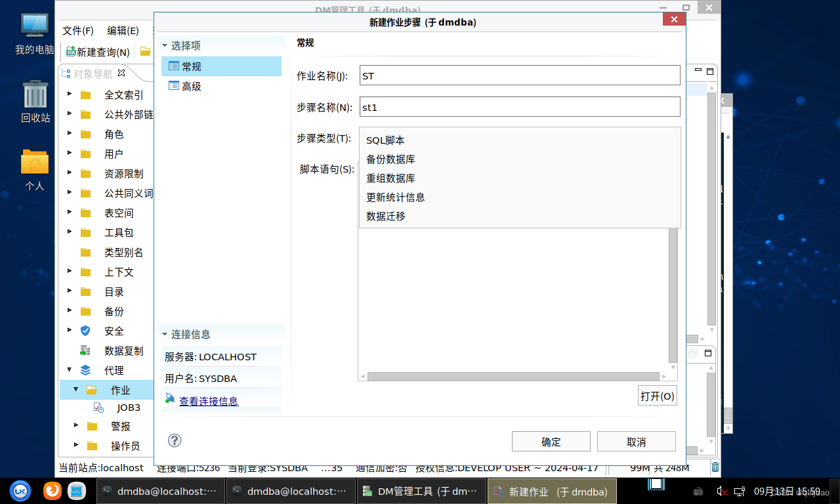The image size is (840, 504).
Task: Select the 操作员 tree item
Action: [x=125, y=446]
